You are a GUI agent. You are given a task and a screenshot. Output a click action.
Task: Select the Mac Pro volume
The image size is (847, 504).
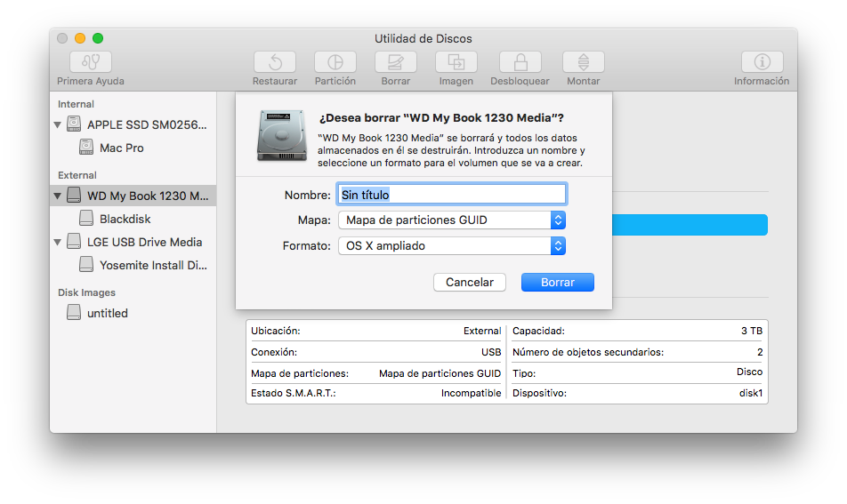point(133,148)
